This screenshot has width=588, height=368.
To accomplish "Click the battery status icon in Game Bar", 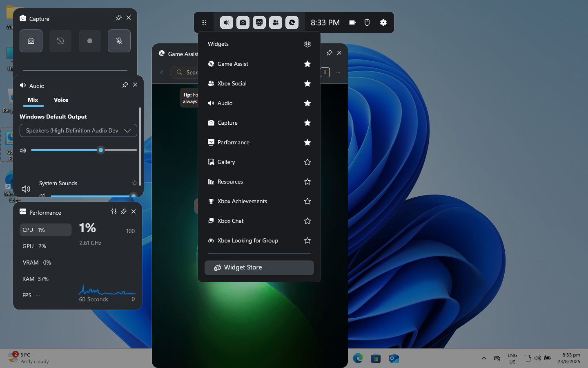I will (x=352, y=22).
